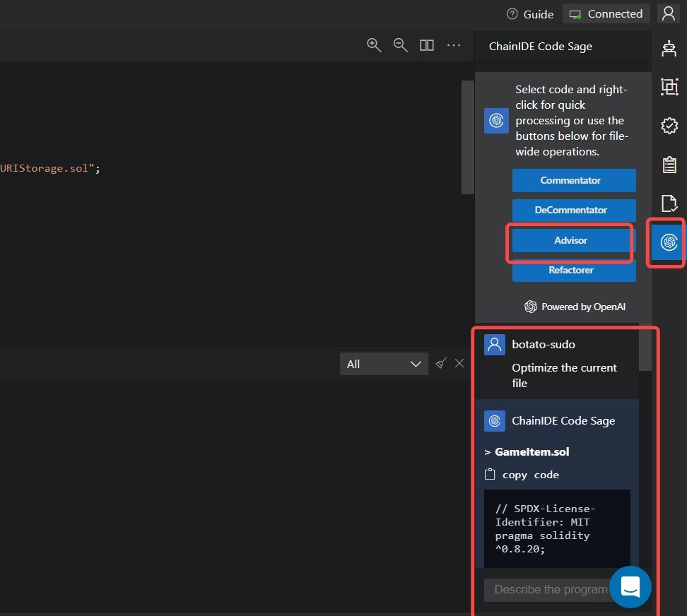Open the user account profile icon
This screenshot has width=687, height=616.
[x=668, y=13]
